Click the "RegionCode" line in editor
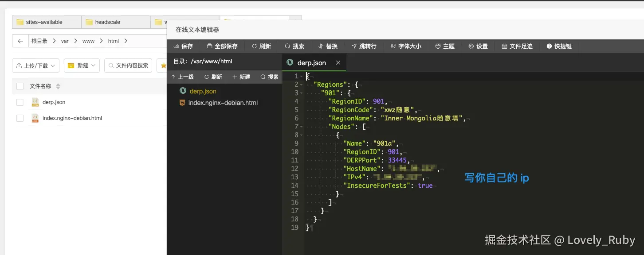Screen dimensions: 644x255 (373, 110)
